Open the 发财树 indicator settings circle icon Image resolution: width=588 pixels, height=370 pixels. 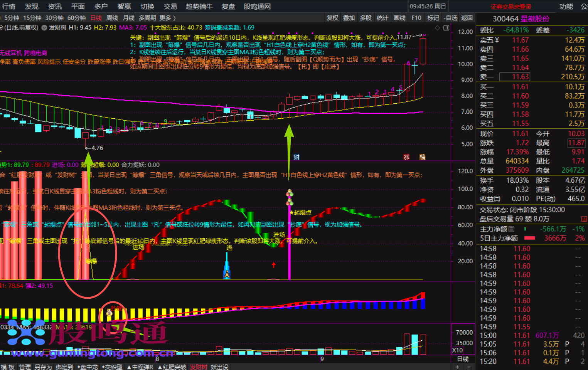click(44, 28)
